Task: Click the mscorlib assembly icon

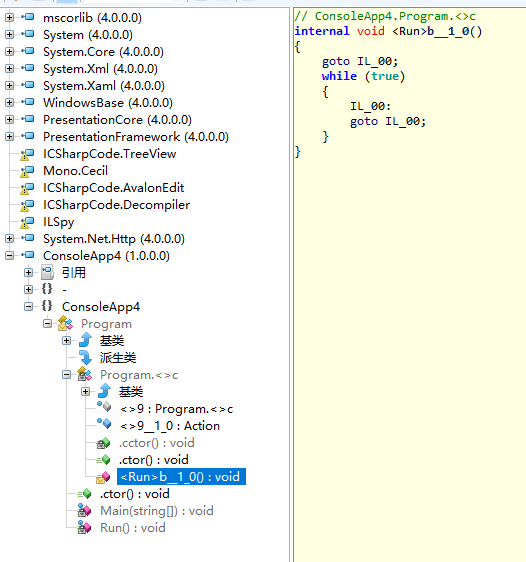Action: [x=28, y=17]
